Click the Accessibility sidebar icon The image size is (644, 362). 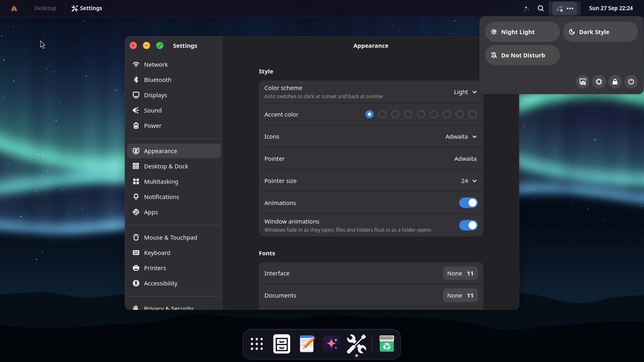tap(136, 283)
